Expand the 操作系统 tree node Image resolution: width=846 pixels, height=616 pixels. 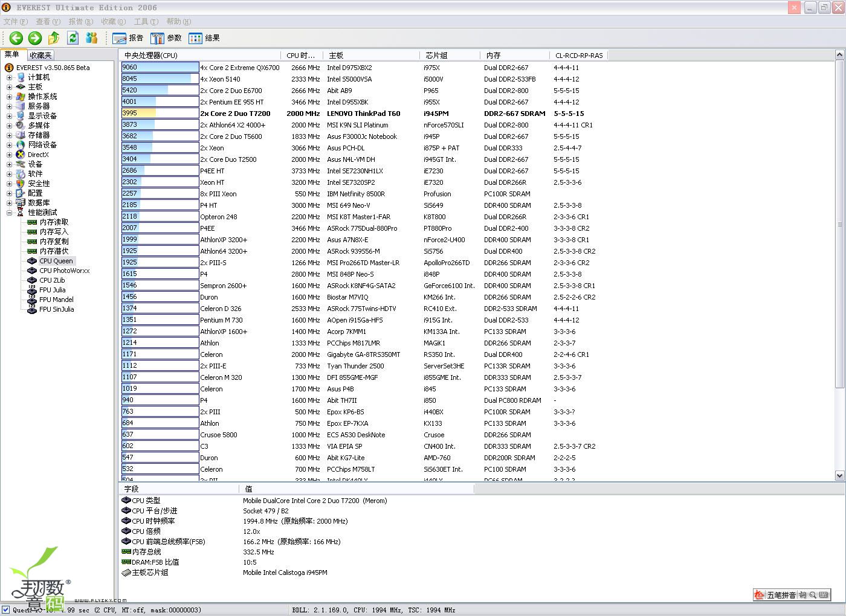(9, 97)
